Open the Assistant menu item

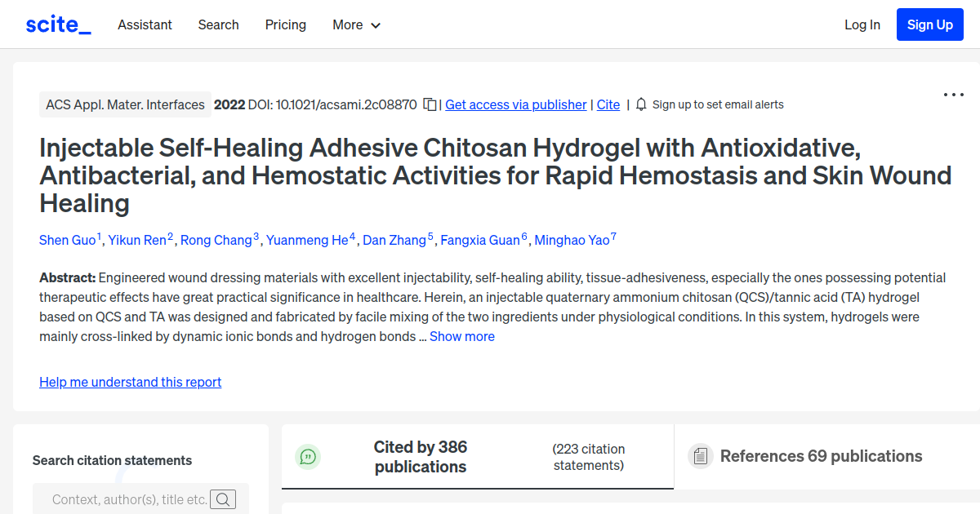pos(145,24)
